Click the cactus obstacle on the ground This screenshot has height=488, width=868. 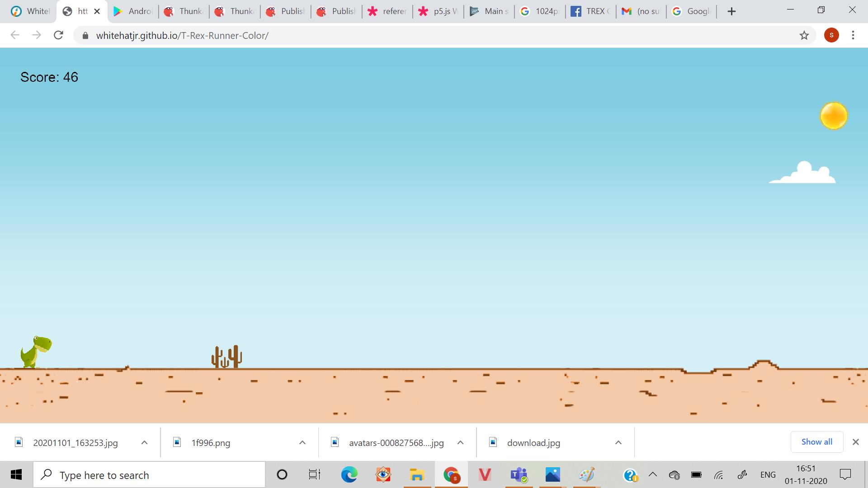tap(227, 357)
